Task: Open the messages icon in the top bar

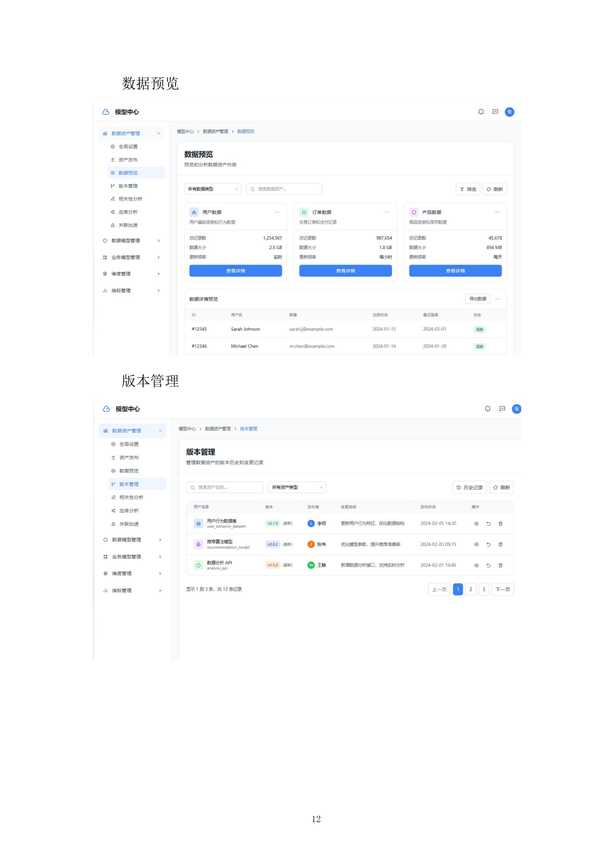Action: (x=495, y=112)
